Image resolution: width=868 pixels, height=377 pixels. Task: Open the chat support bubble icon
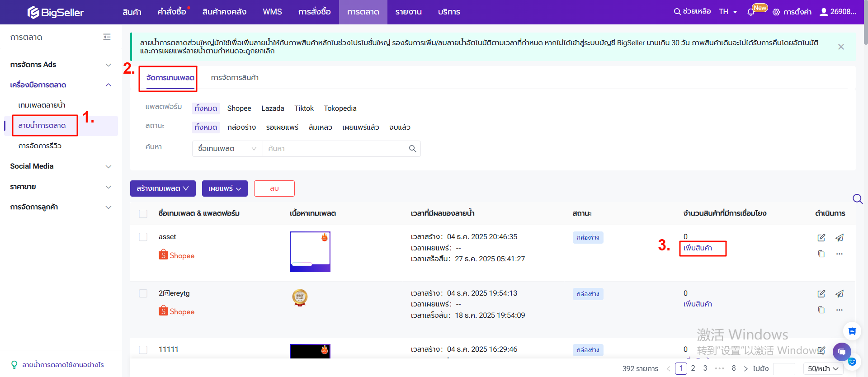841,351
